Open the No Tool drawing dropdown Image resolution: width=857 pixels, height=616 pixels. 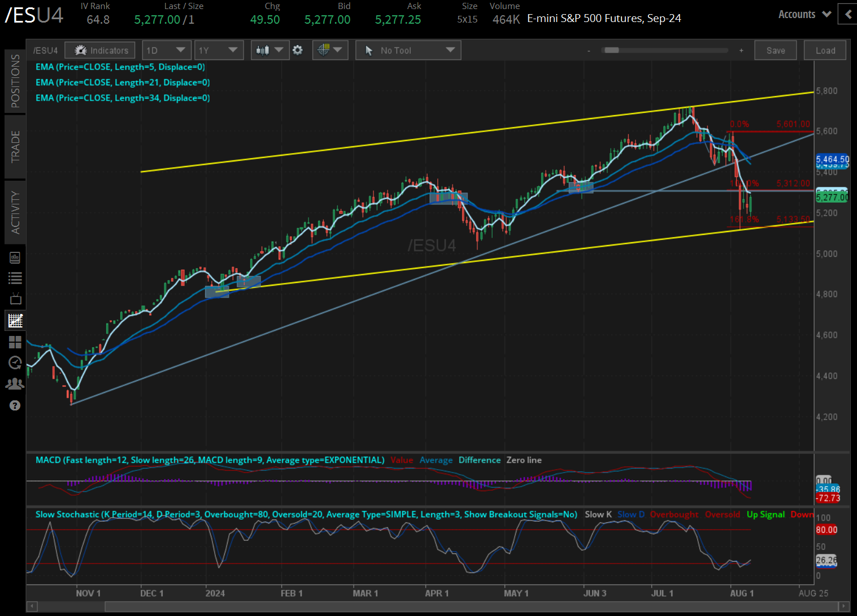(x=408, y=50)
